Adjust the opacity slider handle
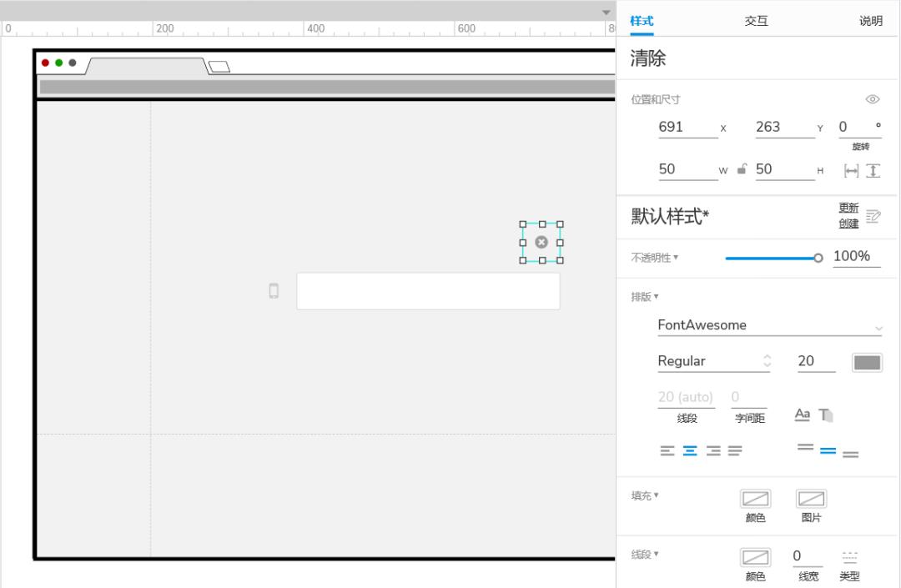Image resolution: width=901 pixels, height=588 pixels. (x=818, y=258)
